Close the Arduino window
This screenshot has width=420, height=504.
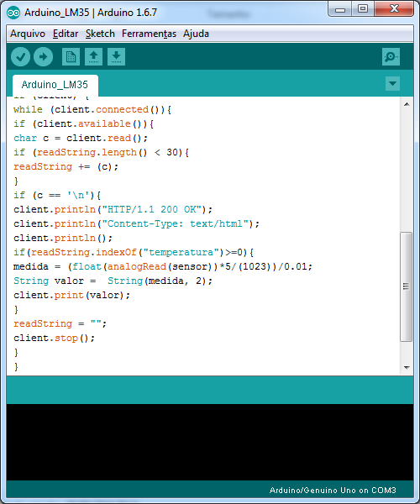(x=394, y=8)
